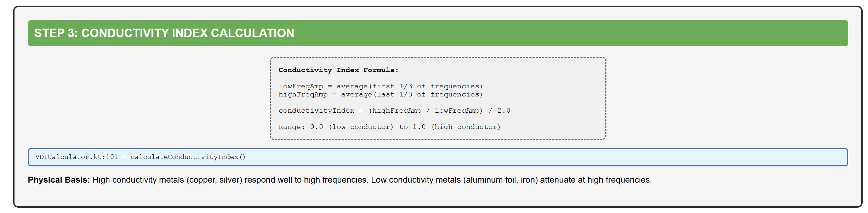Click the conductivityIndex variable name
This screenshot has width=868, height=213.
point(316,111)
